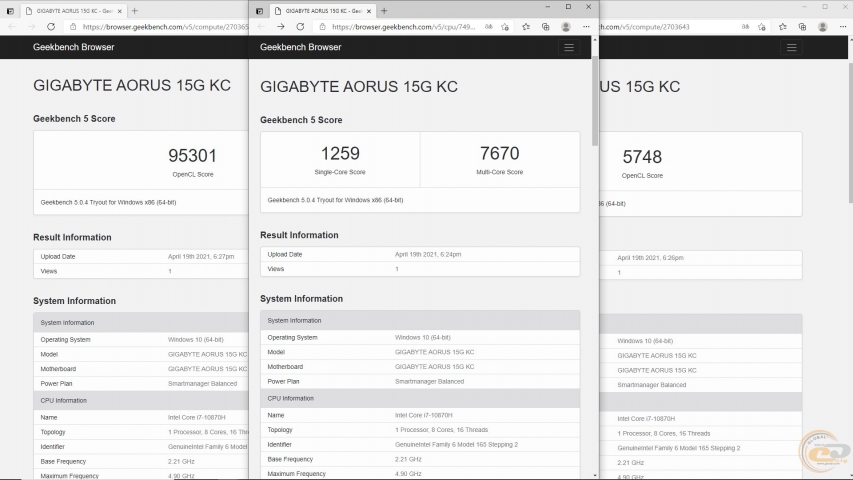Click the read aloud icon in CPU score window
The height and width of the screenshot is (480, 853).
pos(489,27)
